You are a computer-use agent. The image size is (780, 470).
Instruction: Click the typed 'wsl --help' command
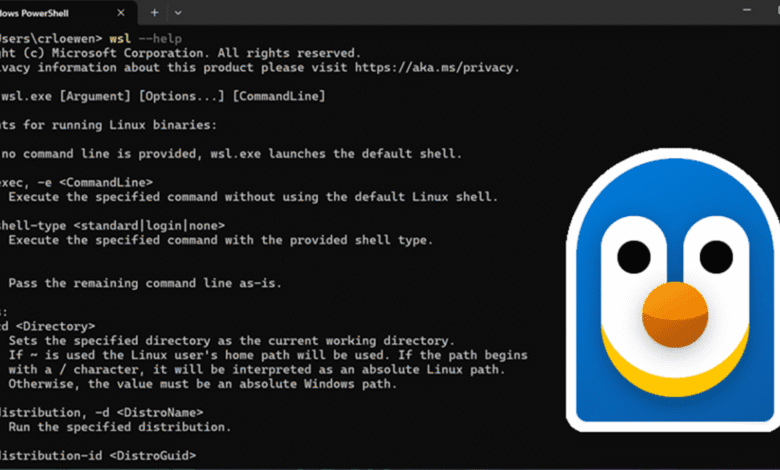[146, 38]
